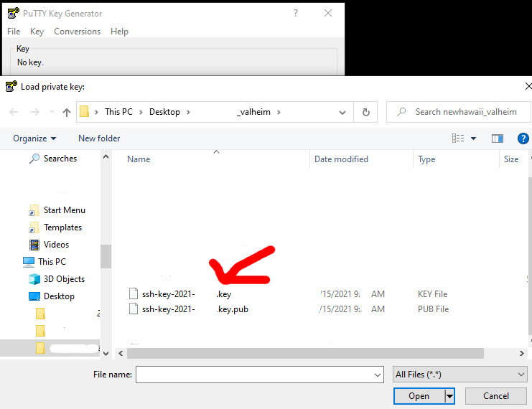
Task: Click the blue Help icon in dialog toolbar
Action: 523,138
